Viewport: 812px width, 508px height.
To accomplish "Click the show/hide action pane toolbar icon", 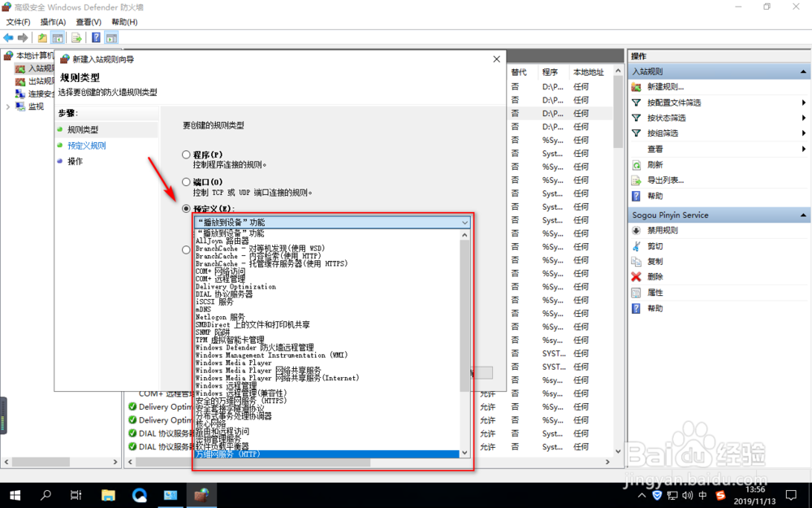I will pos(111,38).
